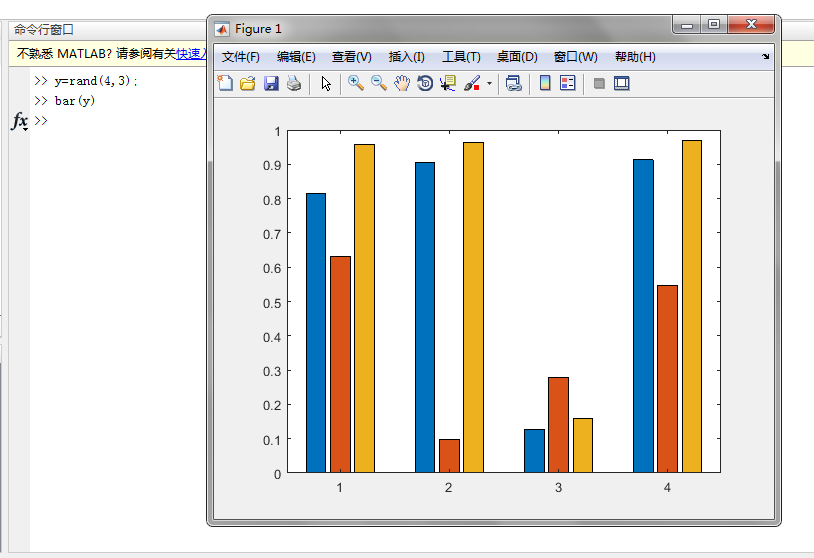Image resolution: width=814 pixels, height=558 pixels.
Task: Click the Link Plot icon
Action: tap(513, 83)
